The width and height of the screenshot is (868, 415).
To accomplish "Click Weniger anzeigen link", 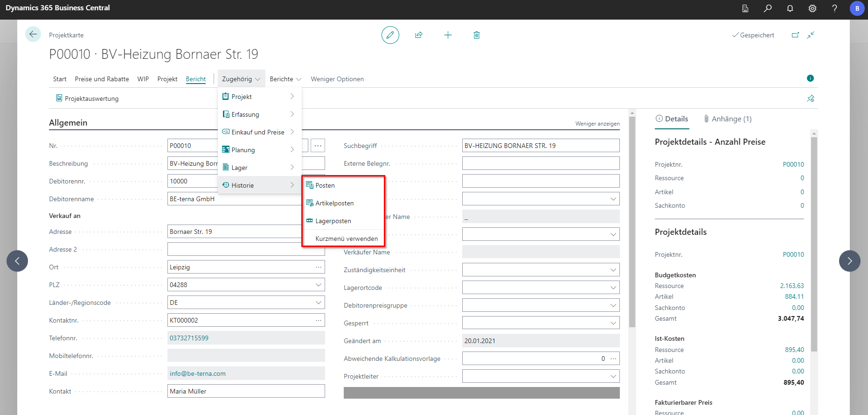I will click(597, 124).
